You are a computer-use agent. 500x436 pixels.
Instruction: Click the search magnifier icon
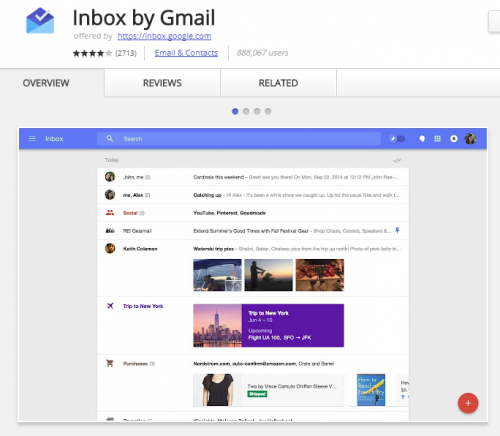(110, 138)
